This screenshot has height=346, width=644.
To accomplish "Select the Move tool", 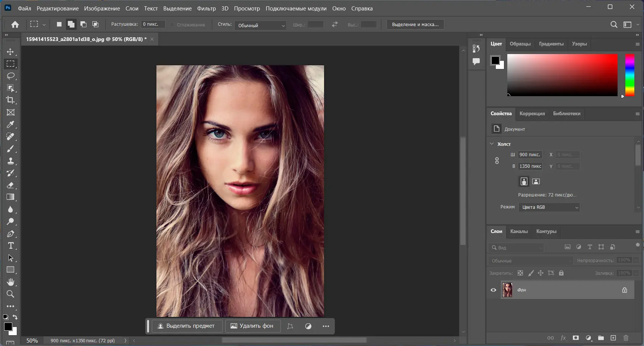I will pos(10,52).
